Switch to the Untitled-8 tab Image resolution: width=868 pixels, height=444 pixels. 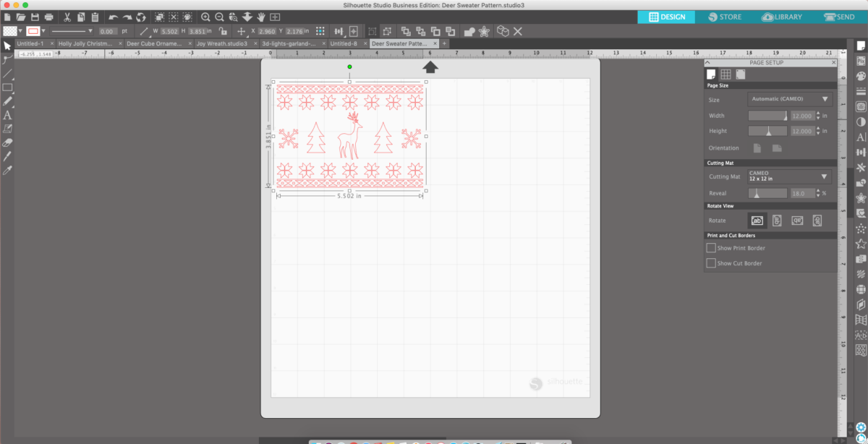coord(345,43)
